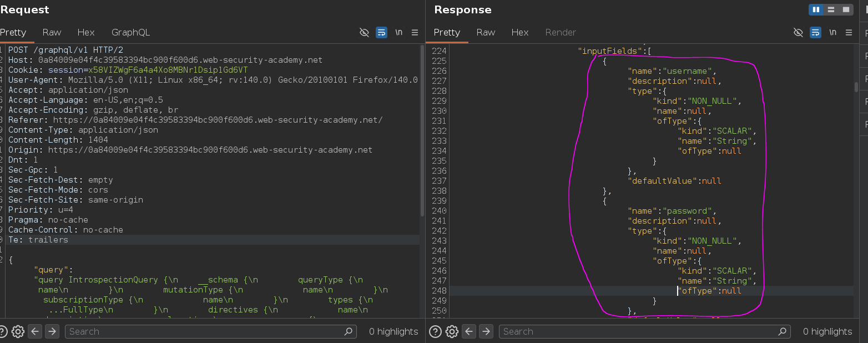Click Request "0 highlights" label
The image size is (868, 343).
[393, 331]
